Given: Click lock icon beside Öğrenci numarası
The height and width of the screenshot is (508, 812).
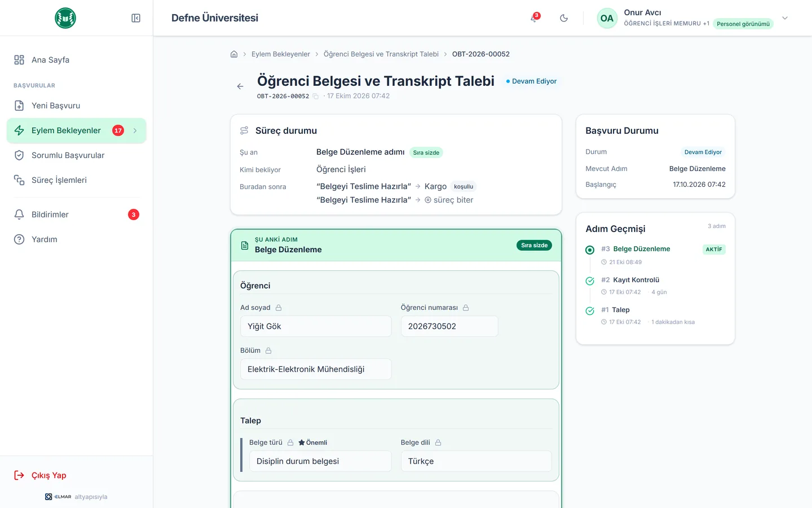Looking at the screenshot, I should 466,308.
